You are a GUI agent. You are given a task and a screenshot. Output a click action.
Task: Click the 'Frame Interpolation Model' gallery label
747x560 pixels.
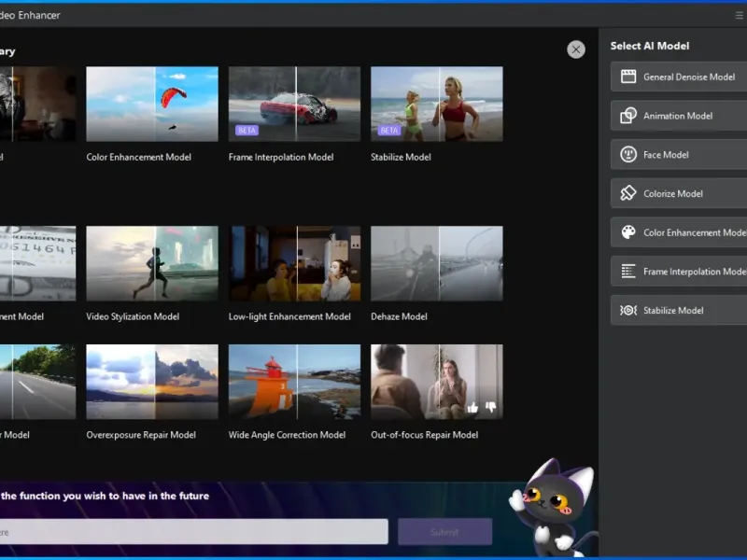281,157
